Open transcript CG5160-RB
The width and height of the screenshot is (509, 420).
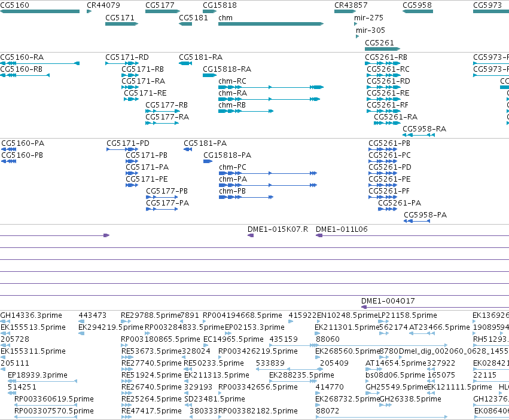point(21,69)
